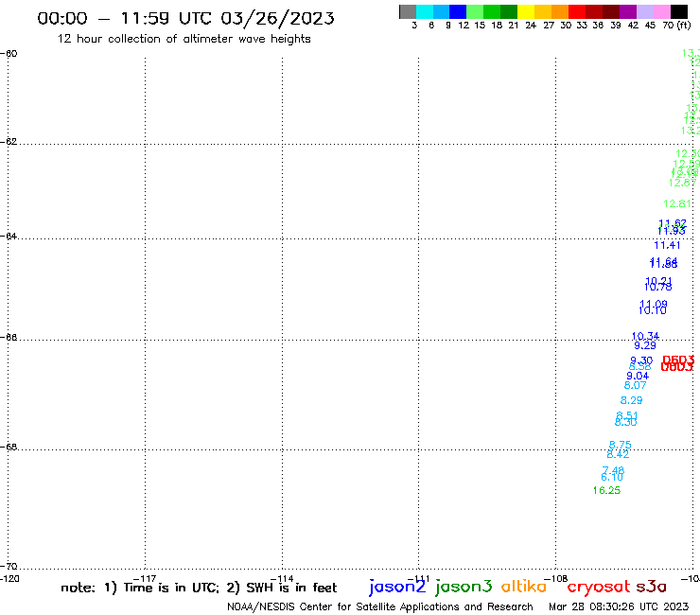Click the blue 9.04 wave height value
The height and width of the screenshot is (615, 700).
[x=638, y=376]
